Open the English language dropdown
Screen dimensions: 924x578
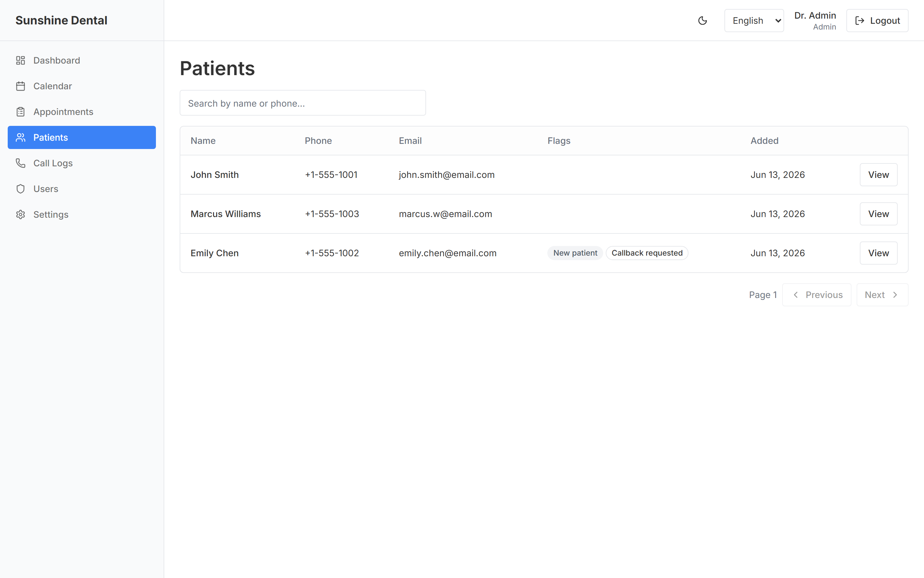[754, 21]
